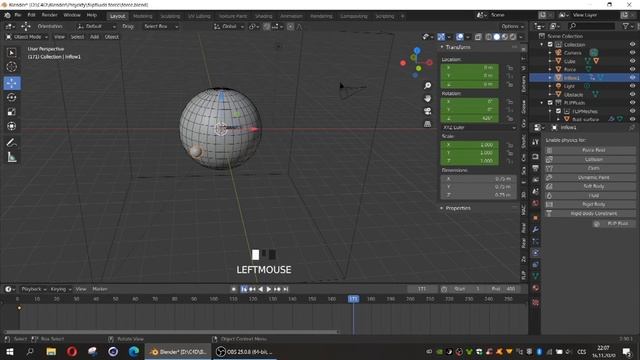This screenshot has width=640, height=360.
Task: Open the Keying dropdown in timeline
Action: [61, 289]
